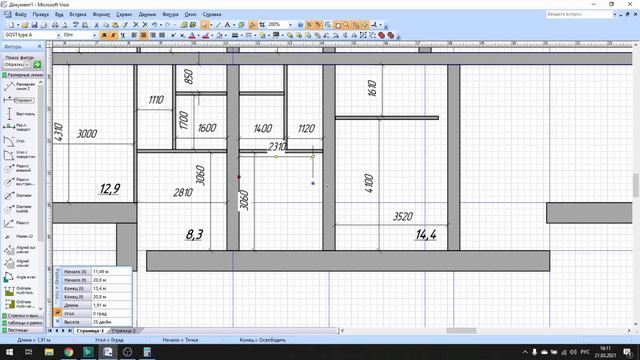
Task: Toggle Bold formatting
Action: point(104,35)
